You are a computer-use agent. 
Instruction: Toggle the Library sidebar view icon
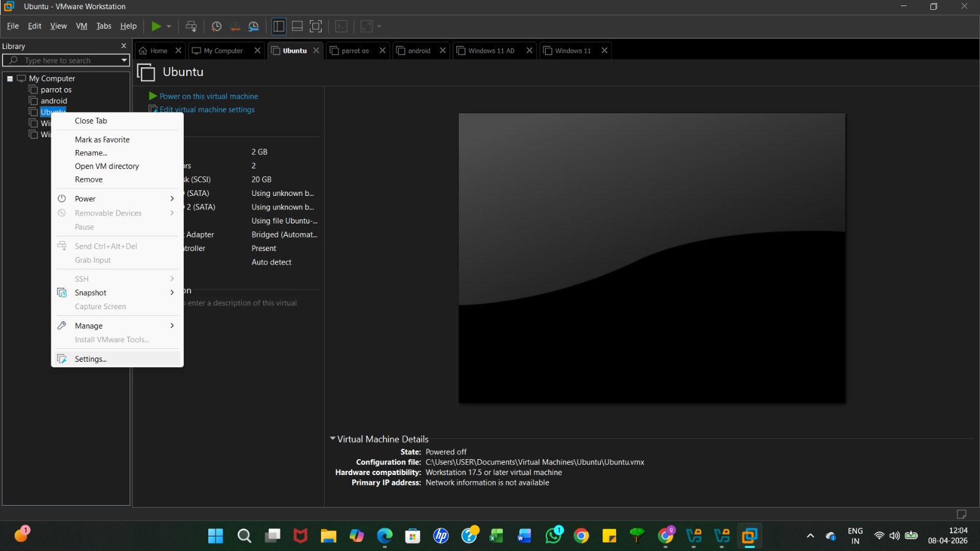point(279,26)
